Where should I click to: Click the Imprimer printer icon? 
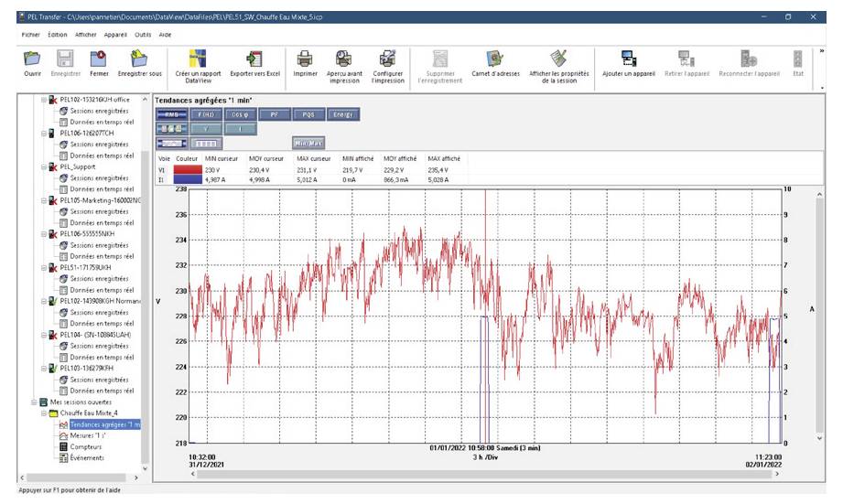click(304, 59)
